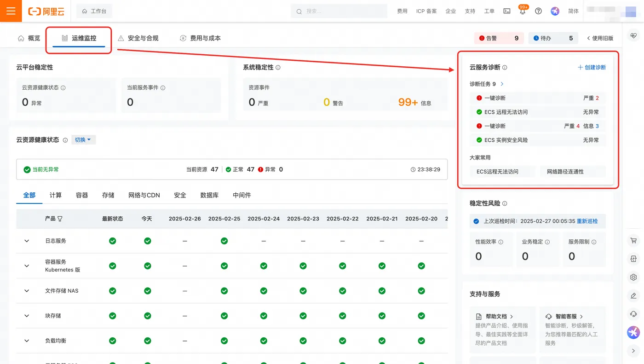Click the info icon beside 性能效率

[501, 242]
